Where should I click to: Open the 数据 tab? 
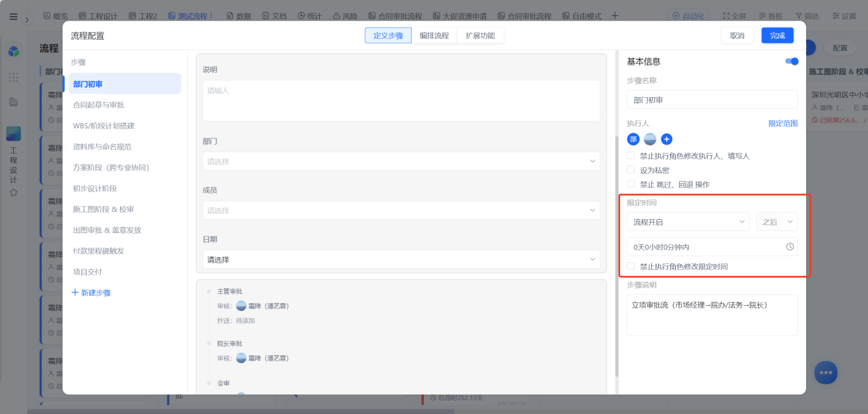point(238,15)
